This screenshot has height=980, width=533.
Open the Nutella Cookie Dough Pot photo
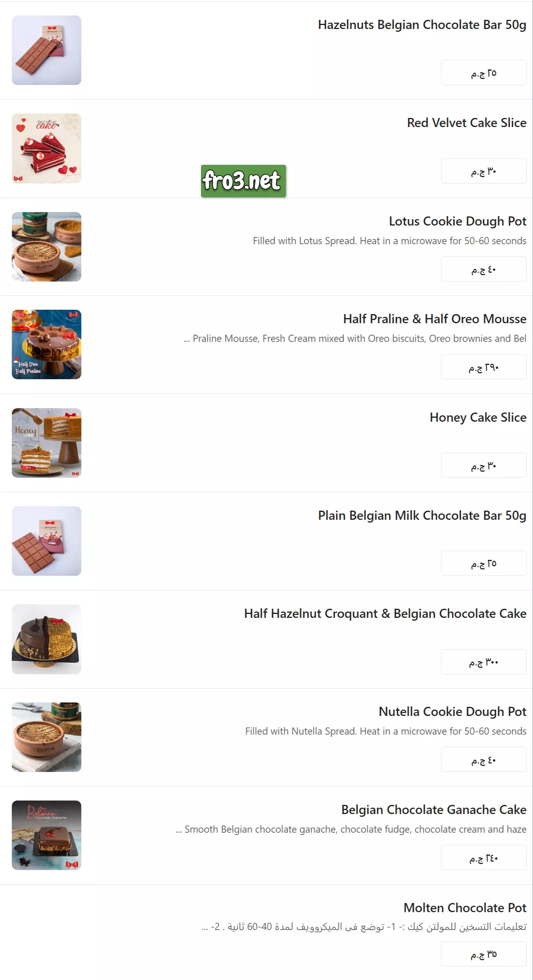pos(46,737)
